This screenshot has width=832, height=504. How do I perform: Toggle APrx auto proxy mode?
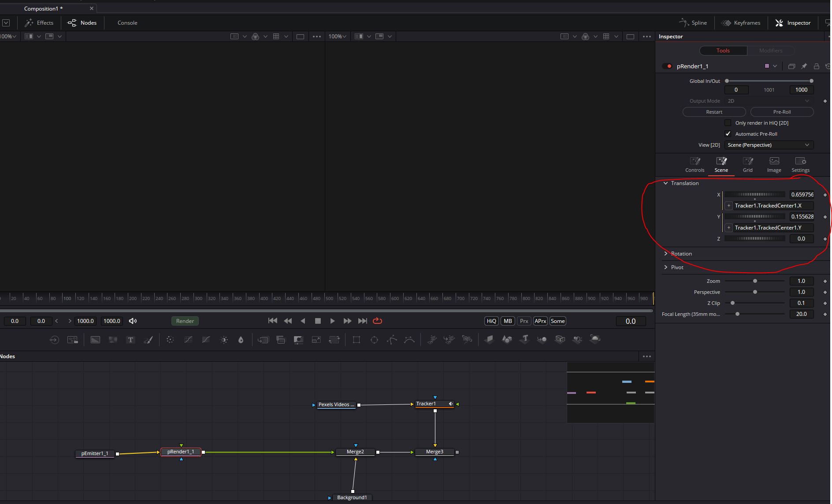click(x=540, y=321)
